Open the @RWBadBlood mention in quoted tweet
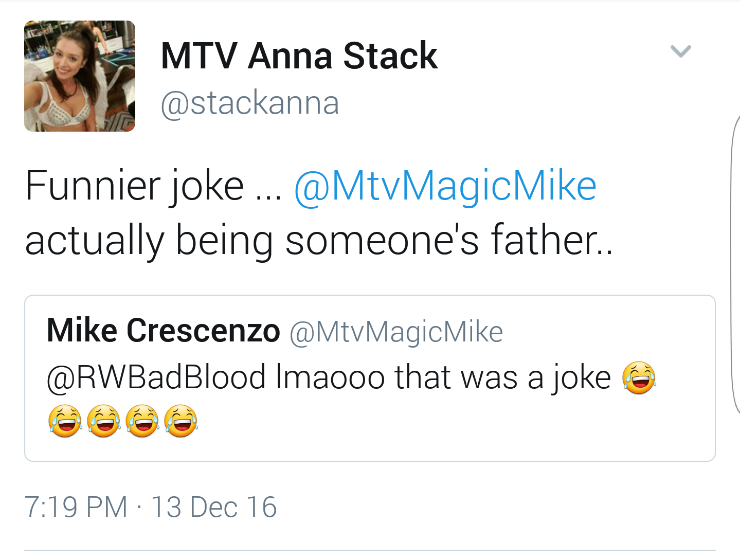Image resolution: width=740 pixels, height=560 pixels. 156,377
